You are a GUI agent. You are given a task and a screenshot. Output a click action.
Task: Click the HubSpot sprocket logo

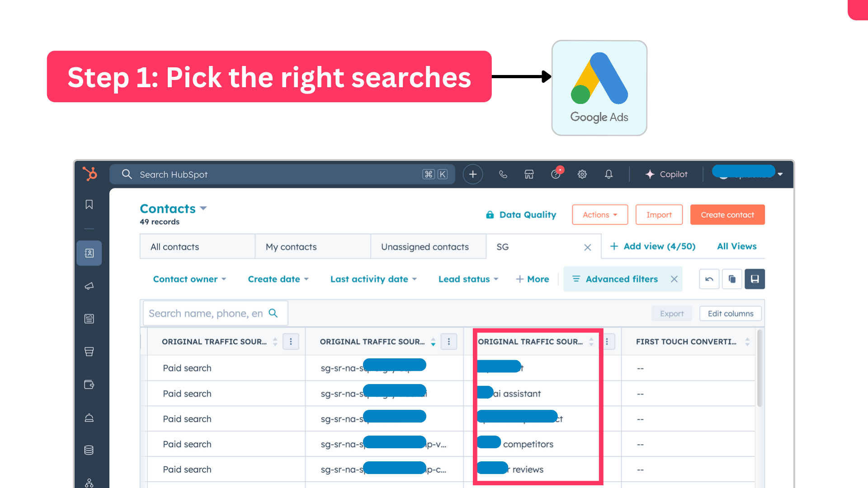pos(90,174)
